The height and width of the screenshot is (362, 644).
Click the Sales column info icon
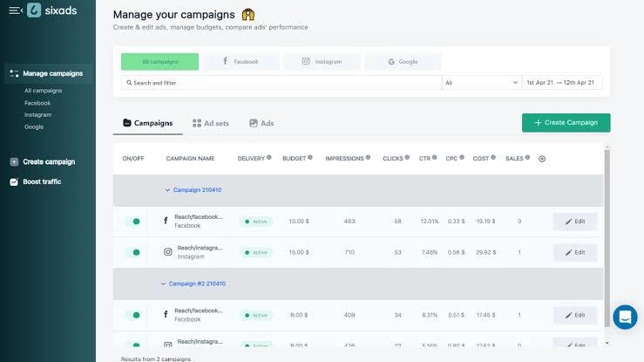click(527, 157)
